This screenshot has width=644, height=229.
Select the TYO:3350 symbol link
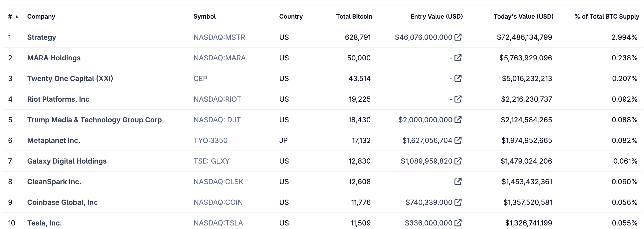coord(210,140)
